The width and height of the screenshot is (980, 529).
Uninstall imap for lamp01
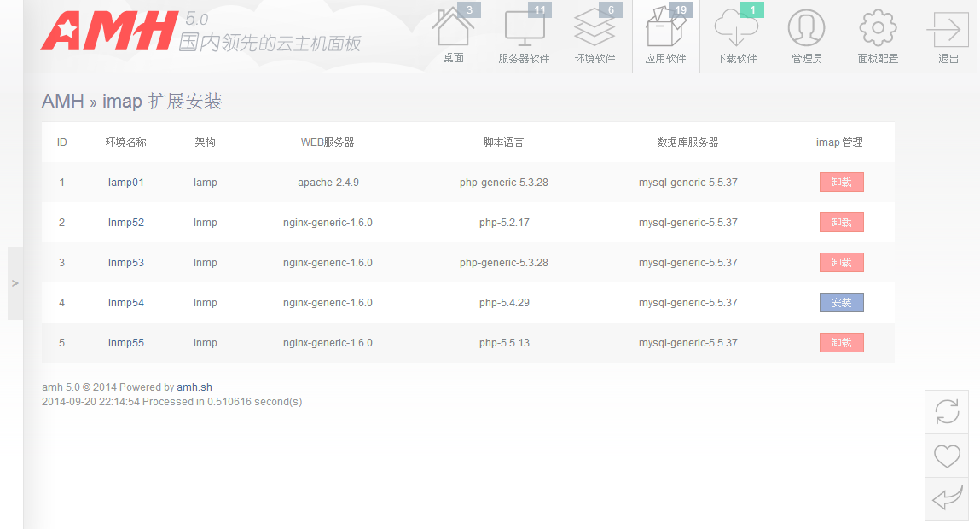(841, 183)
